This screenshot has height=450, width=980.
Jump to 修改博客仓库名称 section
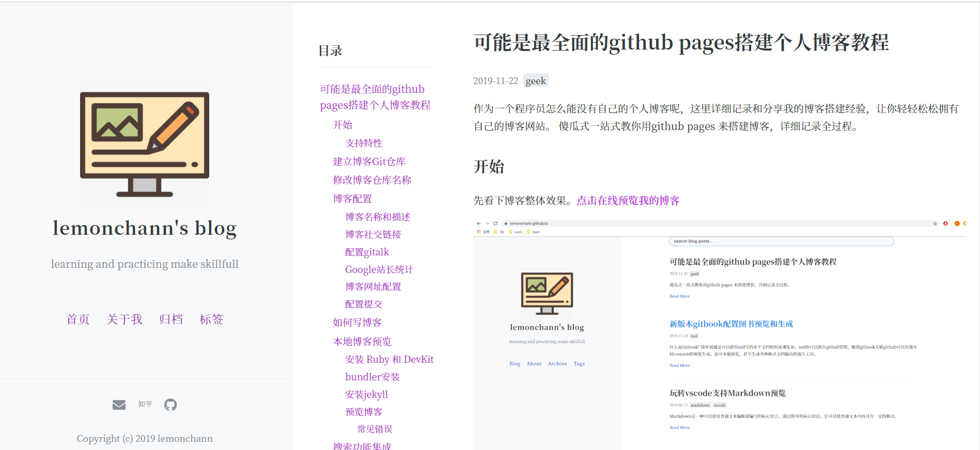(372, 180)
